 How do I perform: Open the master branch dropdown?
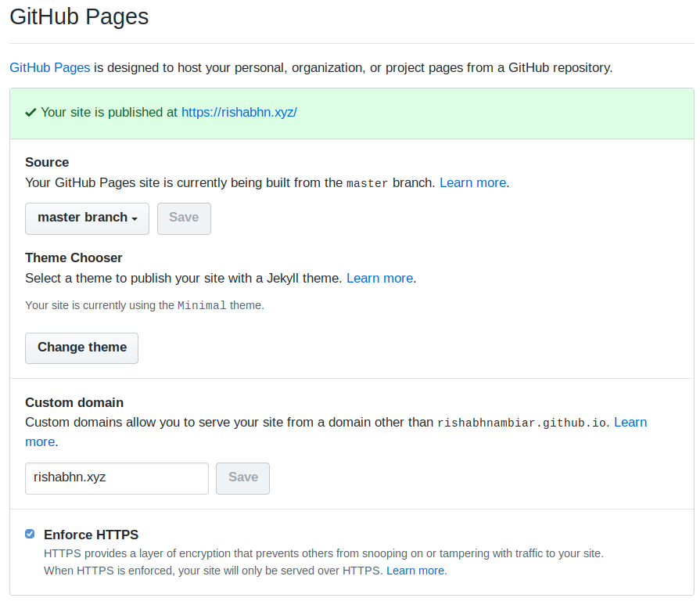[x=87, y=218]
